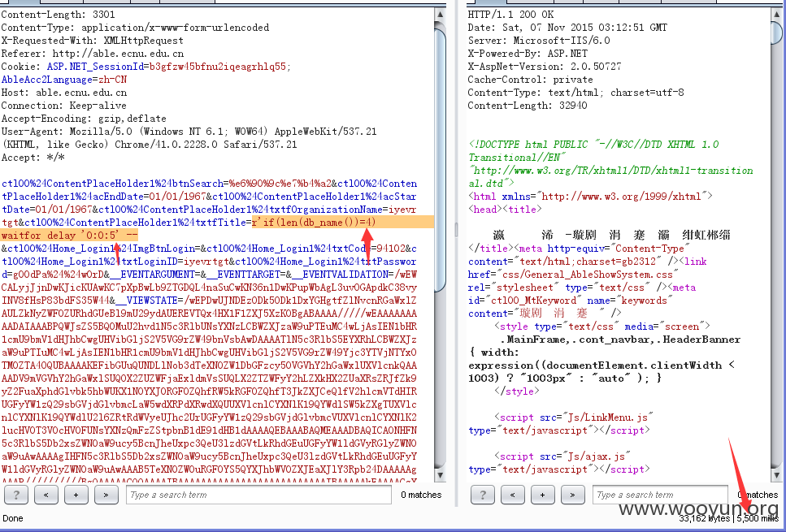Jump to next match in response search bar
This screenshot has height=532, width=786.
(x=573, y=495)
